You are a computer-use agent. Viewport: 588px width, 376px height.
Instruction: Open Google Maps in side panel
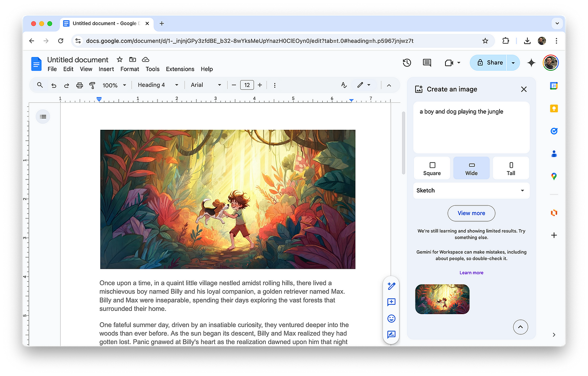point(554,176)
